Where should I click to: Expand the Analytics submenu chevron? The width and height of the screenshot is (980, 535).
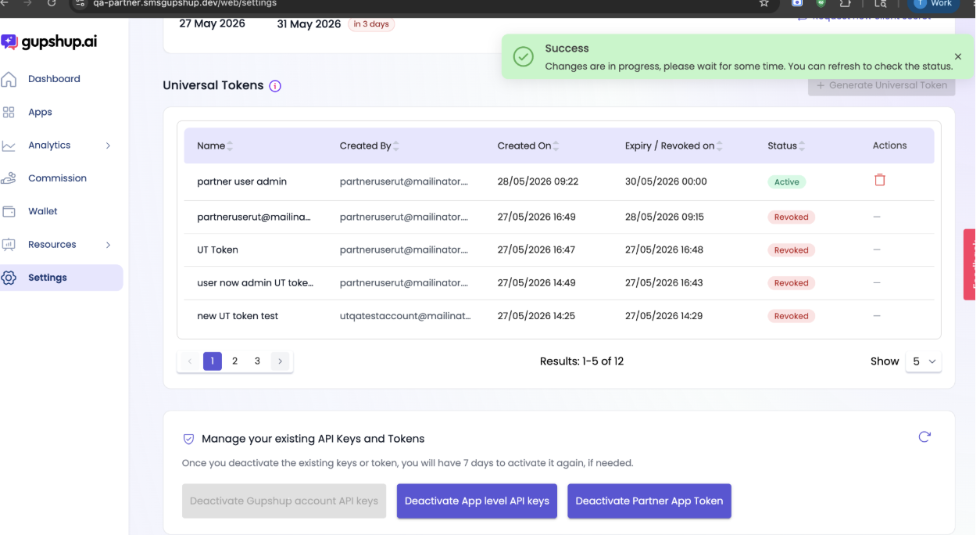(108, 145)
